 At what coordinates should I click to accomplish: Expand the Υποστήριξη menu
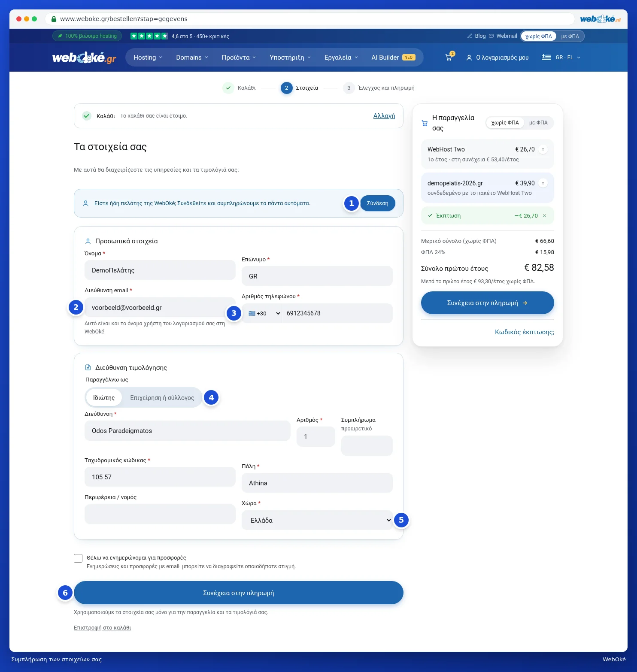(x=290, y=58)
